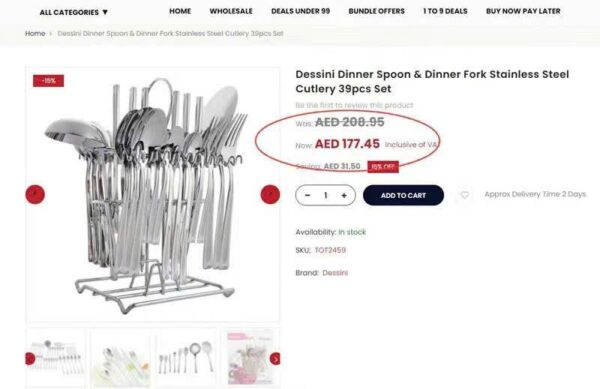
Task: Click the be first to review link
Action: (x=354, y=105)
